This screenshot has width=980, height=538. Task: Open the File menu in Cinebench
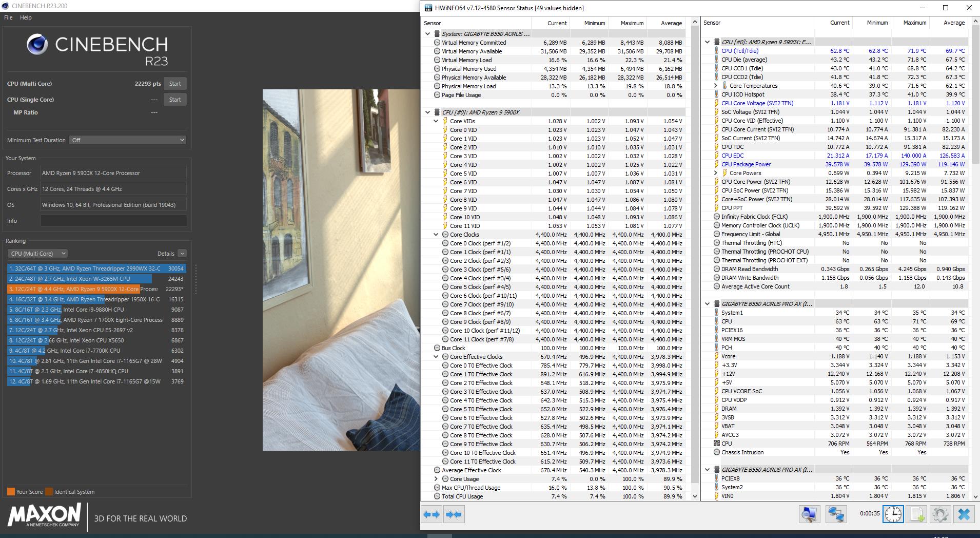coord(8,17)
